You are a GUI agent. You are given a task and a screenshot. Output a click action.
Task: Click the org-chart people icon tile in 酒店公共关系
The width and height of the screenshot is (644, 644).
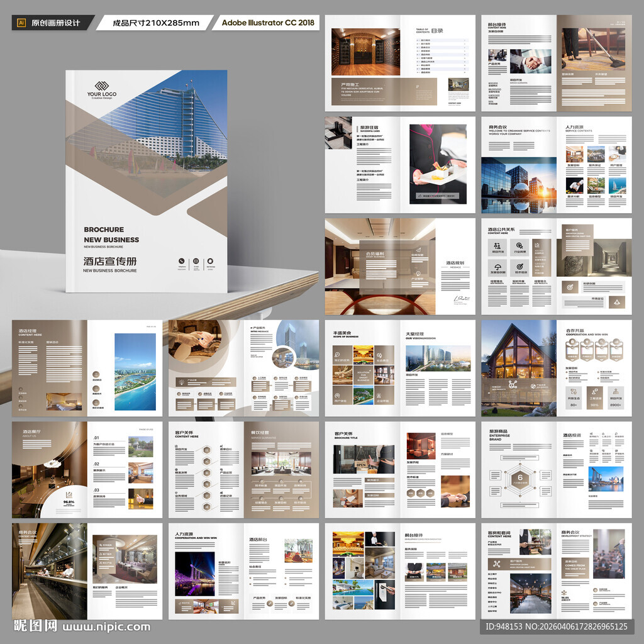497,247
